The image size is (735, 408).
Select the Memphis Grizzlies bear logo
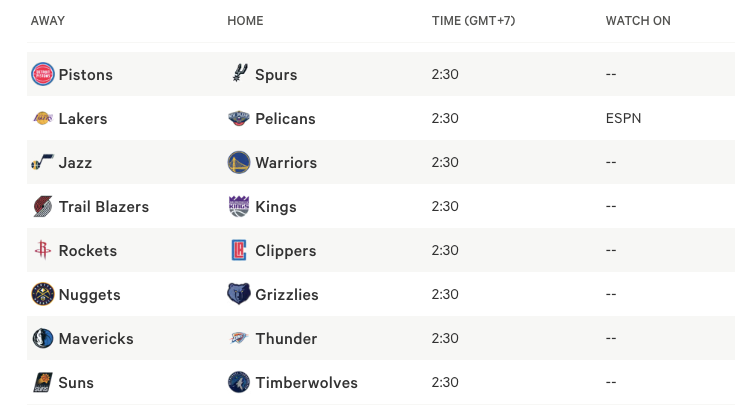click(x=239, y=294)
